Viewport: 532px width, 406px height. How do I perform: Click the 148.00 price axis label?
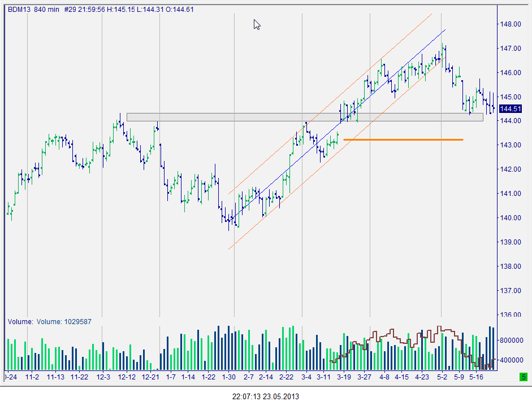(x=511, y=24)
